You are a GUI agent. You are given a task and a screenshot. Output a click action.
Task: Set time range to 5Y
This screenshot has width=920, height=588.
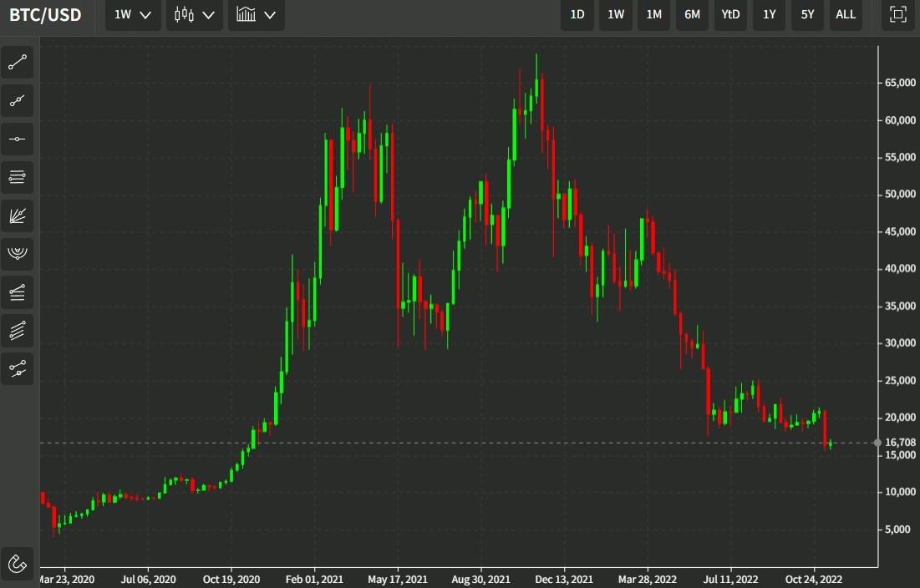tap(807, 15)
